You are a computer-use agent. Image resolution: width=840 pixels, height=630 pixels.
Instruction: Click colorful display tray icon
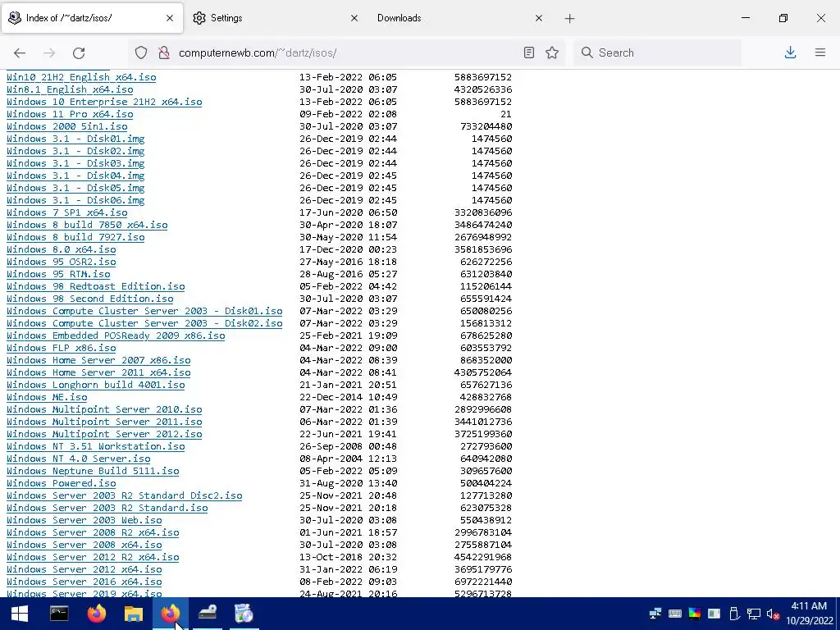pyautogui.click(x=694, y=614)
